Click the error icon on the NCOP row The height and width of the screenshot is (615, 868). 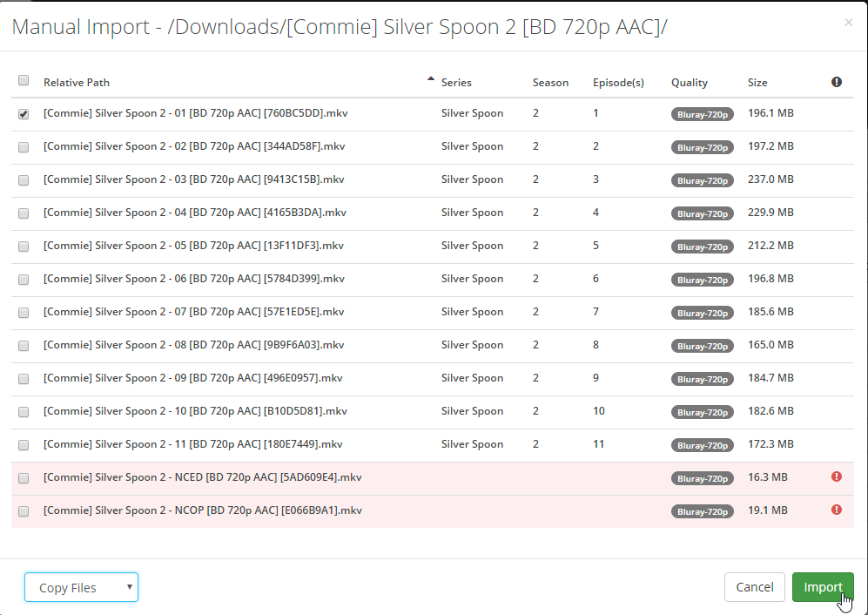click(x=836, y=510)
